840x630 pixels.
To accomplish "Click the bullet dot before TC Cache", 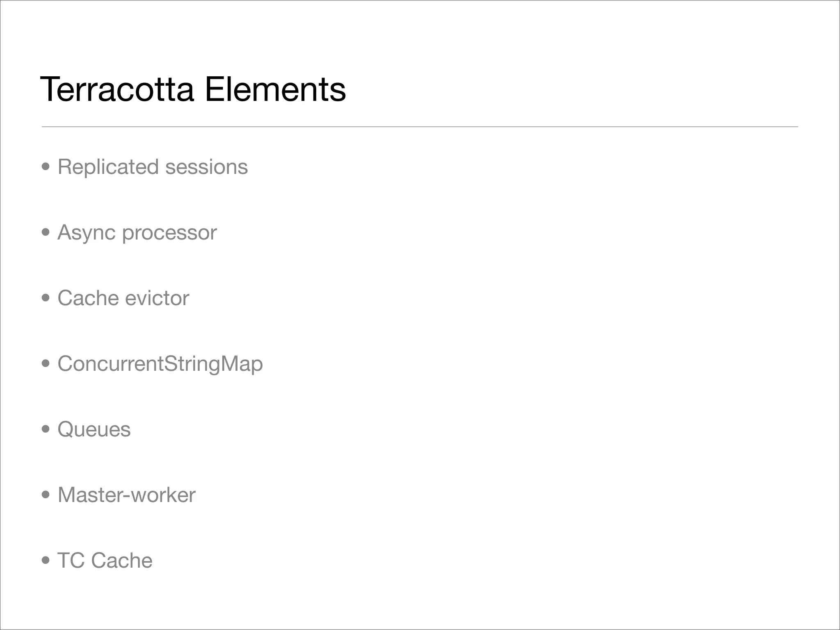I will 46,561.
